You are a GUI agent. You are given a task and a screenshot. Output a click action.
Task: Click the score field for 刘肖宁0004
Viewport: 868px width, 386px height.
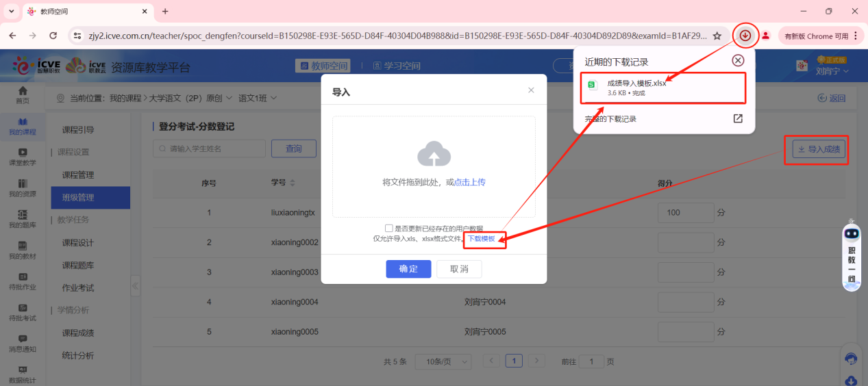686,302
